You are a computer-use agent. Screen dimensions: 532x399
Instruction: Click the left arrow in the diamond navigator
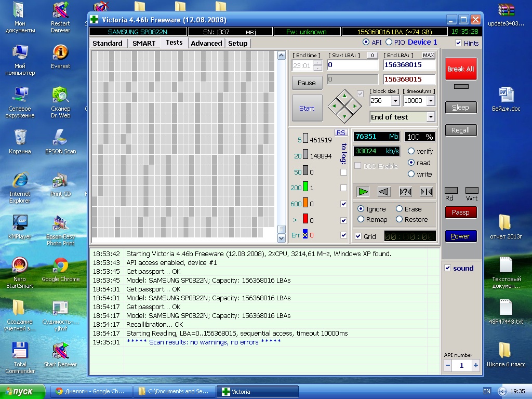click(x=335, y=106)
